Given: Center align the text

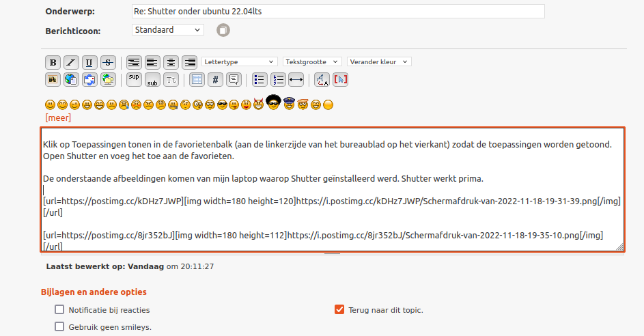Looking at the screenshot, I should click(171, 62).
